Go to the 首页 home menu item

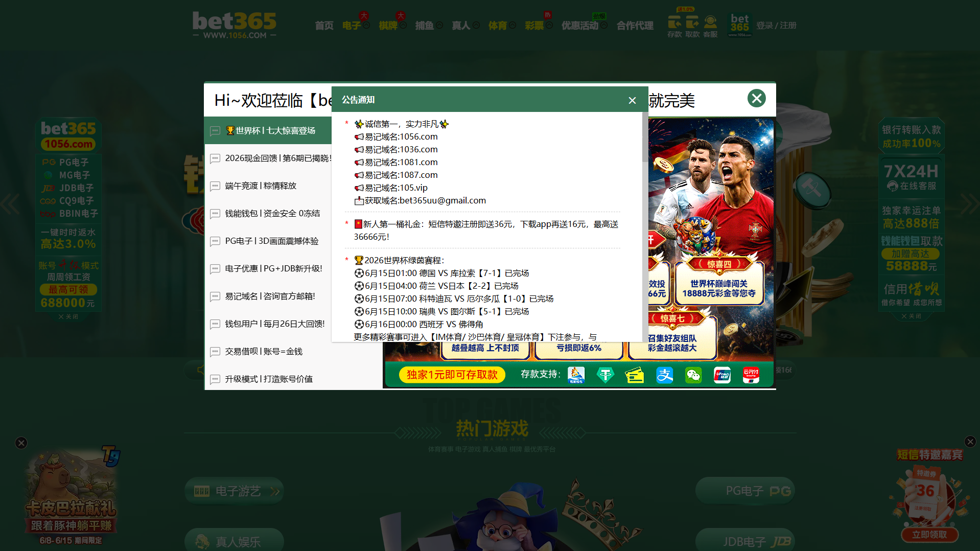(x=324, y=26)
